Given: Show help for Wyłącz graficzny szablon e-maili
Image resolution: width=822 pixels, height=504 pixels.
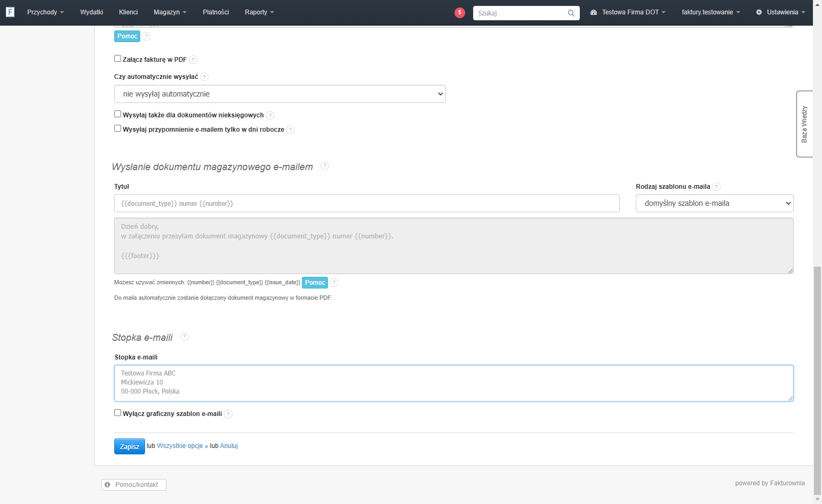Looking at the screenshot, I should coord(228,414).
